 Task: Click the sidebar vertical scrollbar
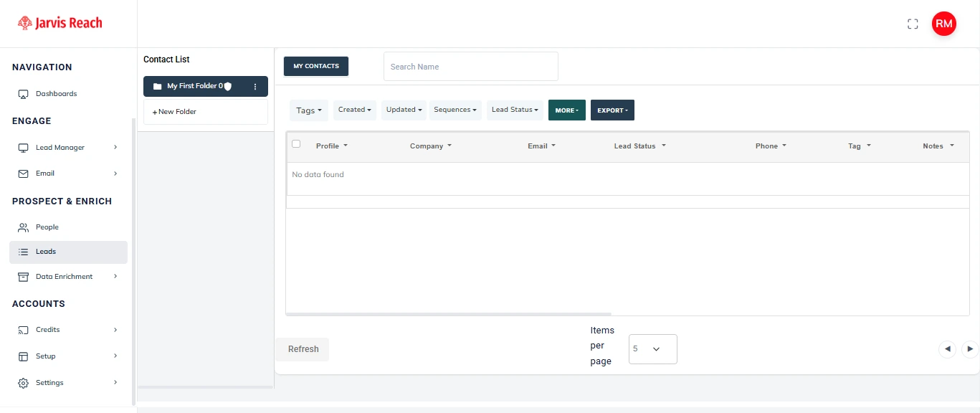click(x=133, y=262)
